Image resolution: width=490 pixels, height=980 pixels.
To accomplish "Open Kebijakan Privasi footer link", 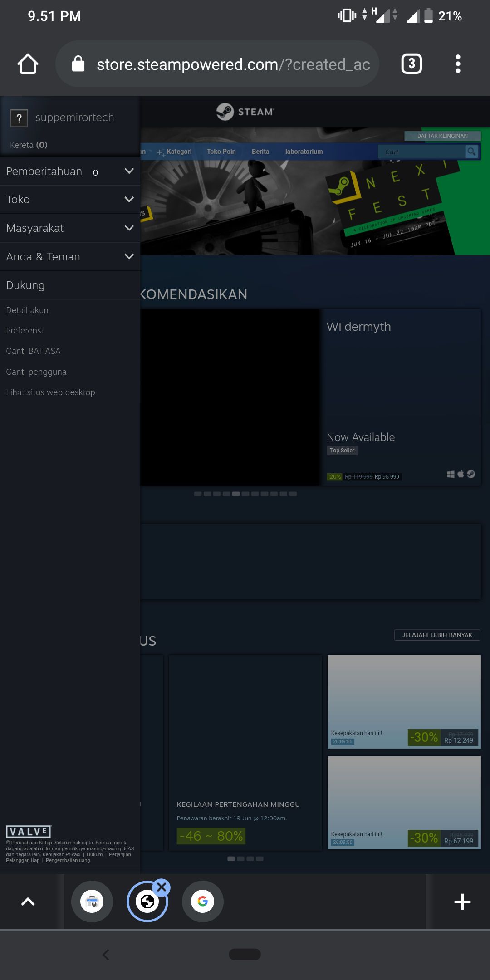I will click(61, 854).
